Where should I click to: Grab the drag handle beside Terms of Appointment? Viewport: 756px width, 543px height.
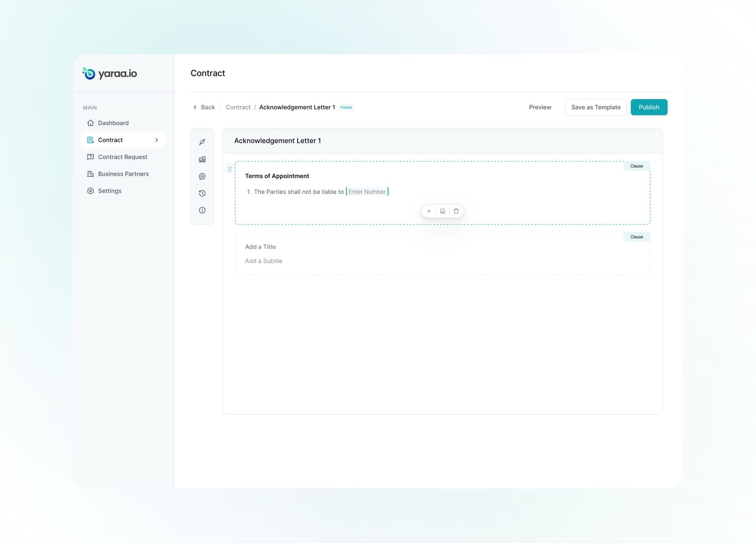coord(230,169)
